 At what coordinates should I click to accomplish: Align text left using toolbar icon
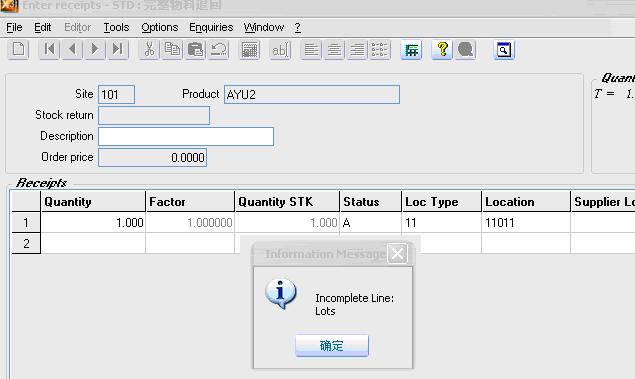click(x=311, y=50)
